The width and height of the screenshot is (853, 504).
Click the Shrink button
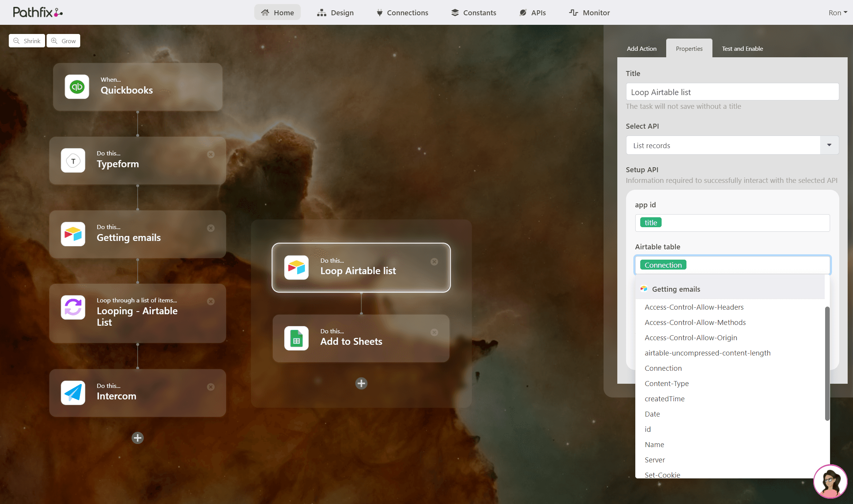[x=26, y=40]
